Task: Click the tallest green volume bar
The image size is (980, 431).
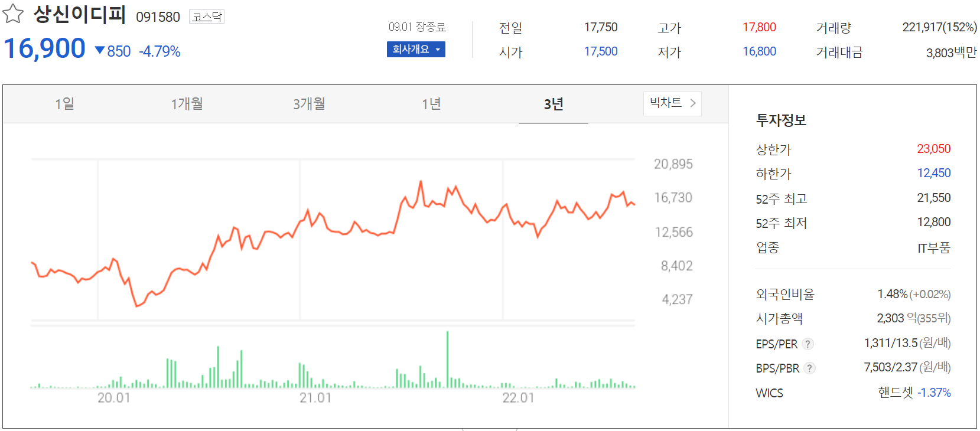Action: tap(447, 359)
